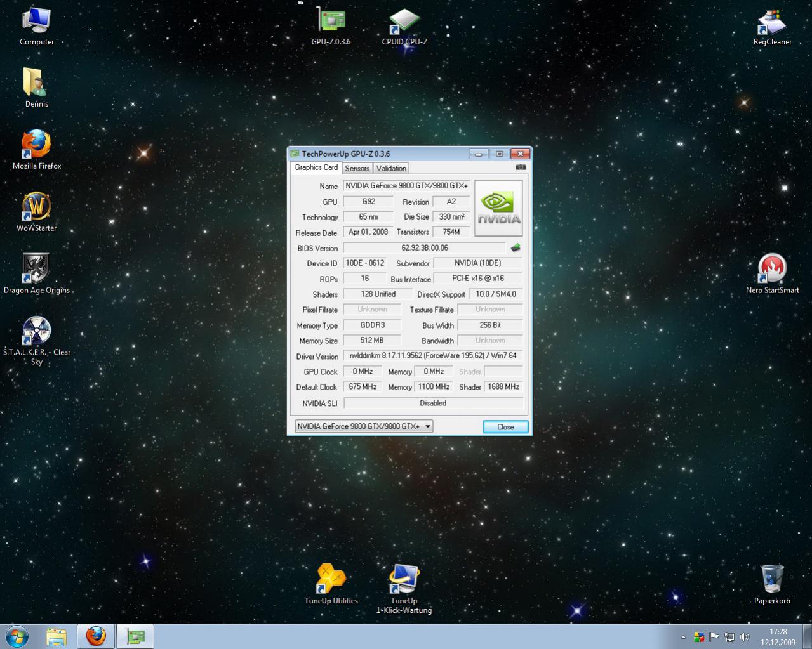Viewport: 812px width, 649px height.
Task: Switch to the Validation tab
Action: [391, 169]
